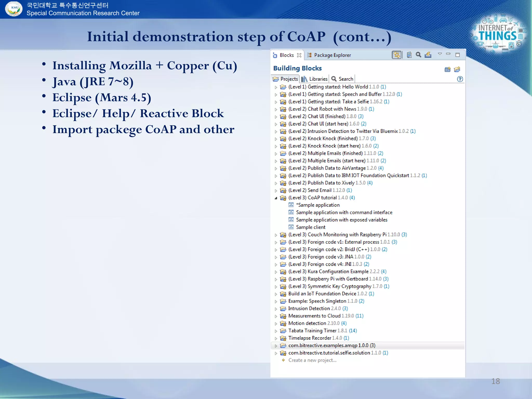Click folder icon of Take a Selfie project
Image resolution: width=532 pixels, height=399 pixels.
(x=283, y=102)
